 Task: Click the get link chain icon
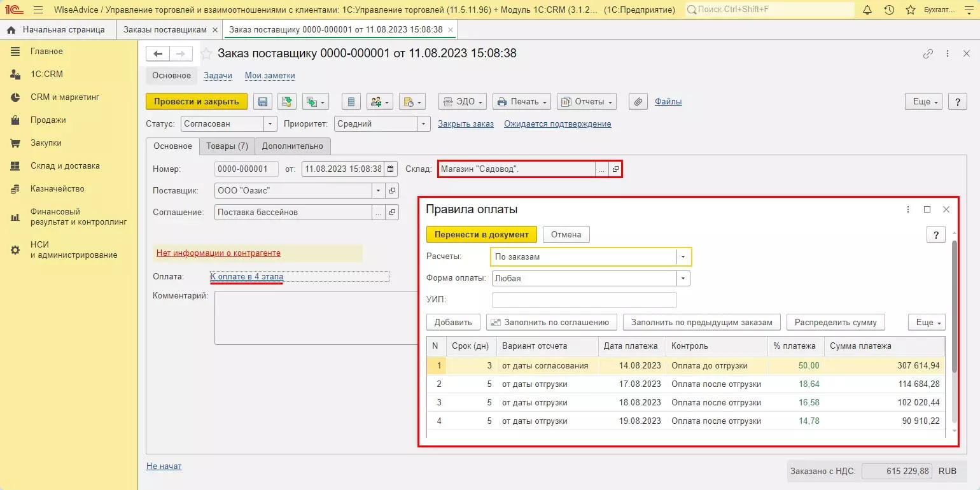click(x=928, y=54)
